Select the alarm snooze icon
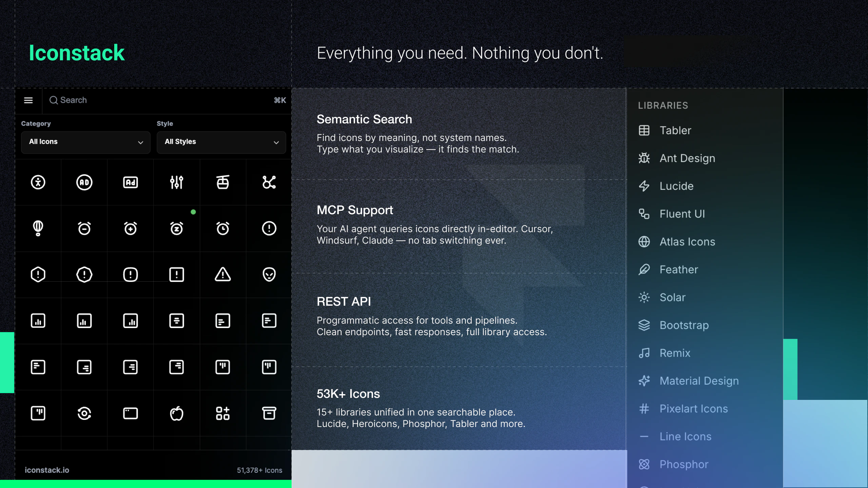 click(x=177, y=228)
